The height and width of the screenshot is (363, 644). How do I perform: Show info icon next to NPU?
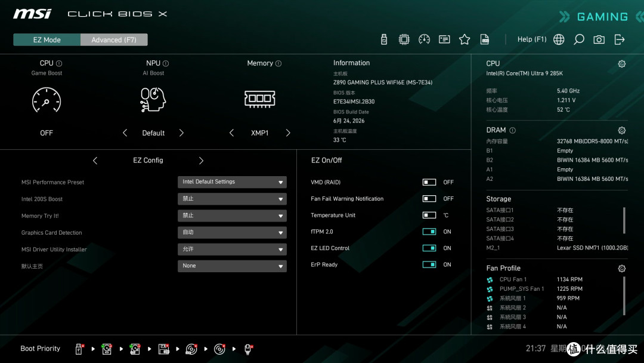(x=166, y=63)
